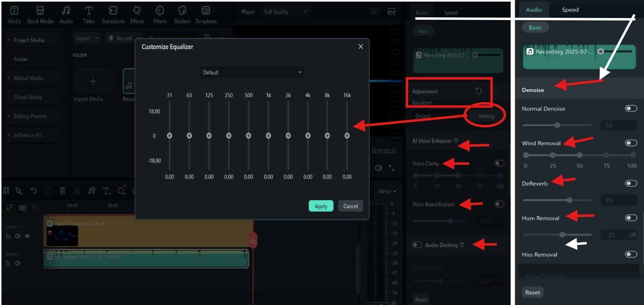Click the 16k equalizer slider handle
Screen dimensions: 644x305
(347, 136)
